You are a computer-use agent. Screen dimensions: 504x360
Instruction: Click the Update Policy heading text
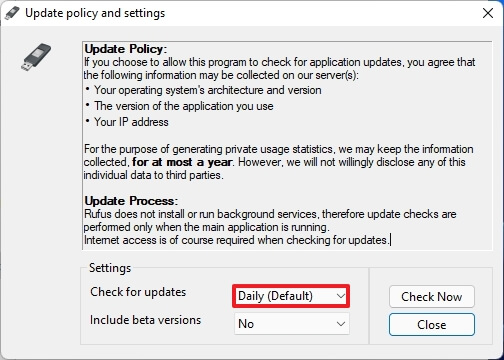tap(125, 49)
